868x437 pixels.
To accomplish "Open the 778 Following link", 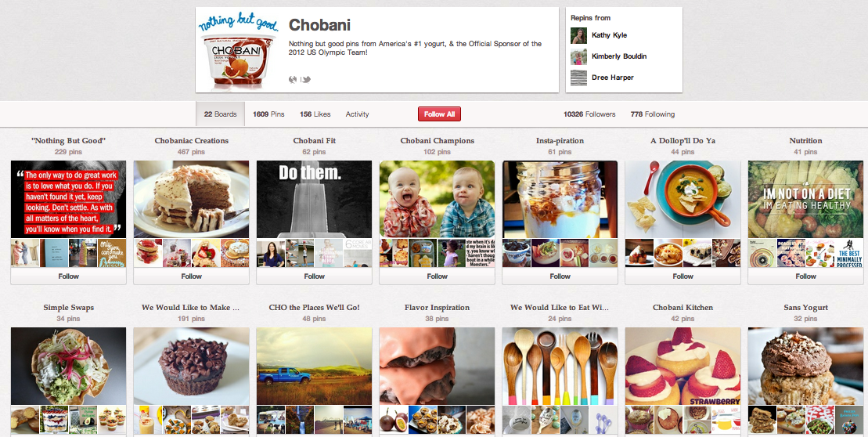I will 653,114.
